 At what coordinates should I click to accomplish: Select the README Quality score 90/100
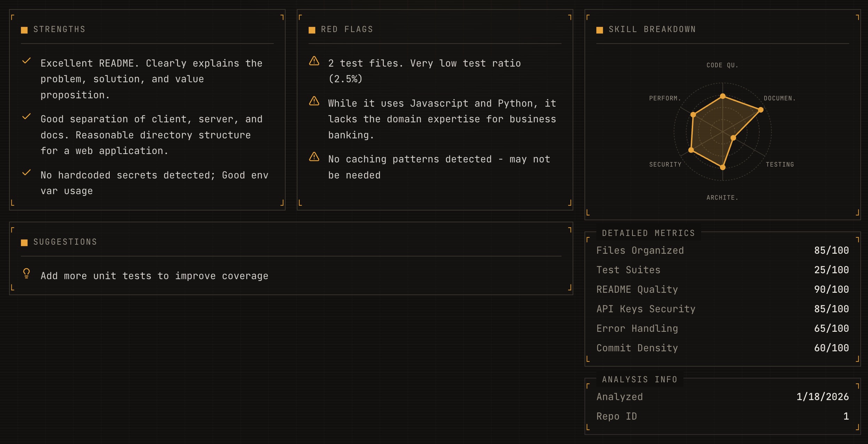pyautogui.click(x=831, y=290)
